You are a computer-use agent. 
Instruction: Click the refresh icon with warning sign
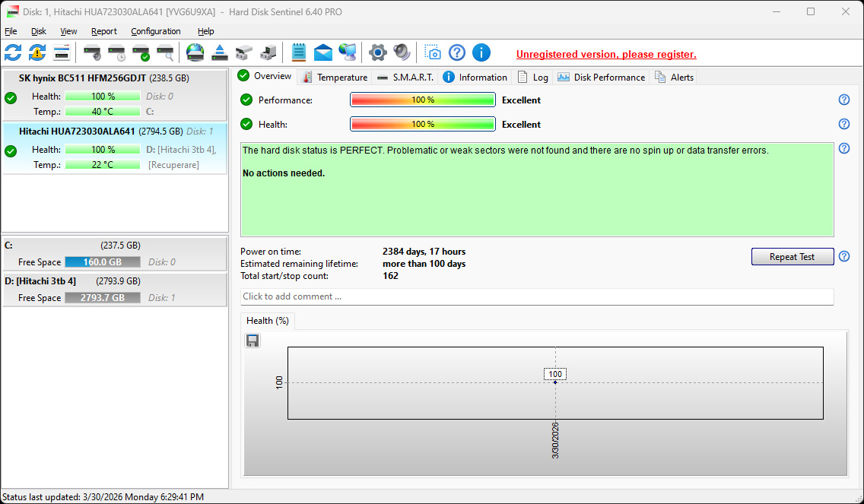37,53
